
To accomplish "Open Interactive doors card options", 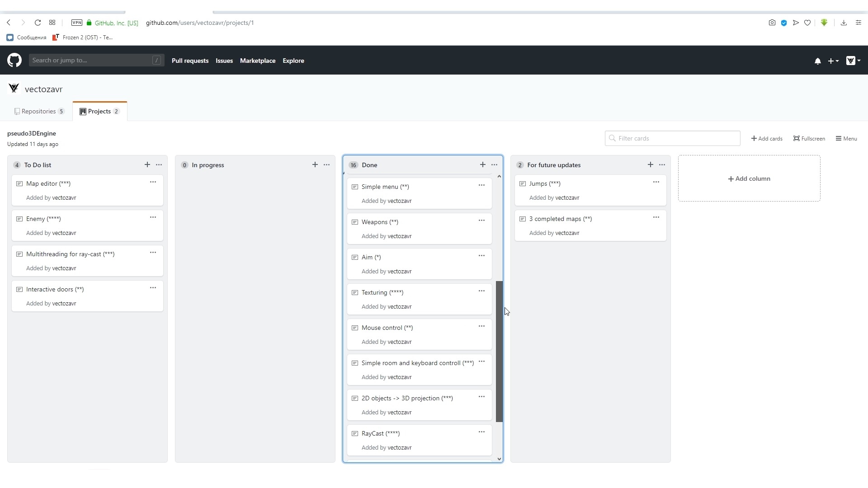I will tap(153, 288).
